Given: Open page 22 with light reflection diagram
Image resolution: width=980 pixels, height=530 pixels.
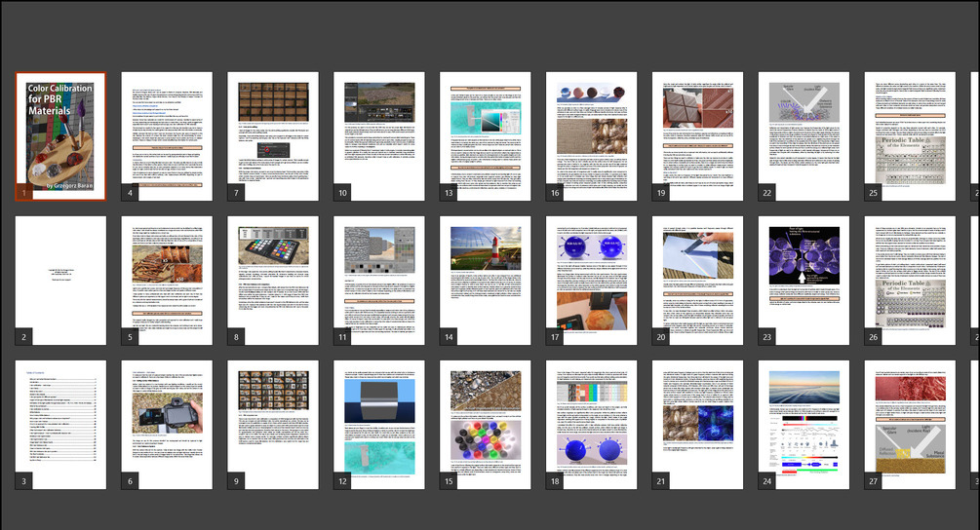Looking at the screenshot, I should point(804,136).
